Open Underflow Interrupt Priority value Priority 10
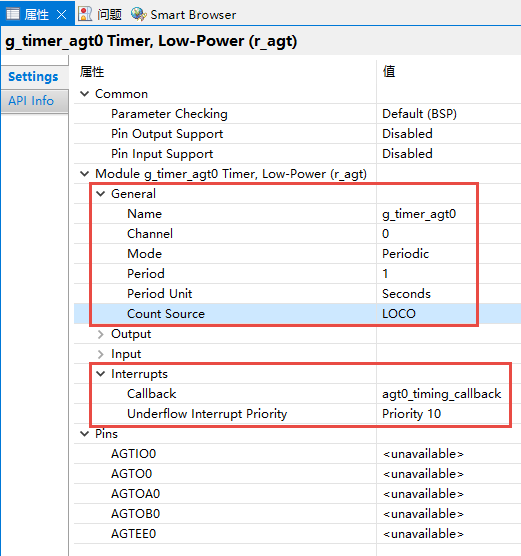This screenshot has width=521, height=556. (411, 414)
